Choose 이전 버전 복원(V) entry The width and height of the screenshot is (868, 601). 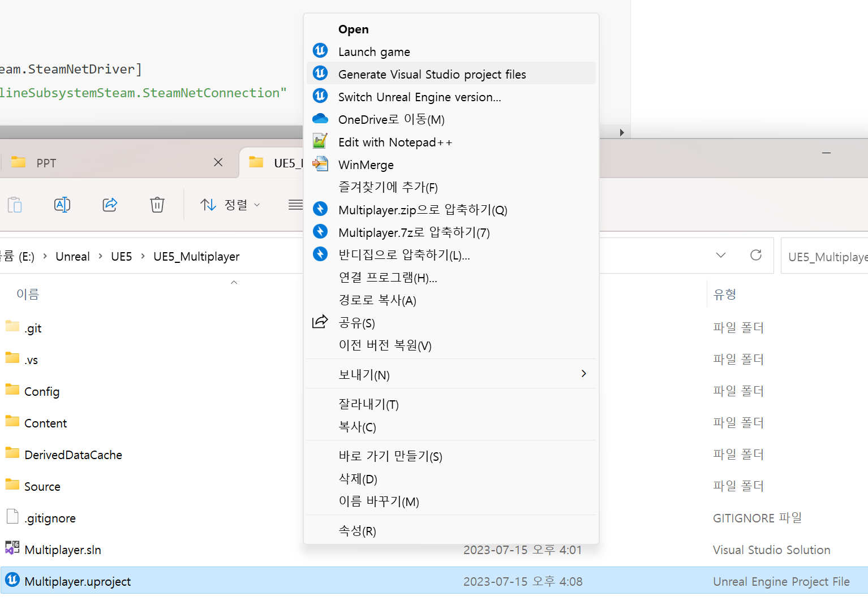pos(451,345)
